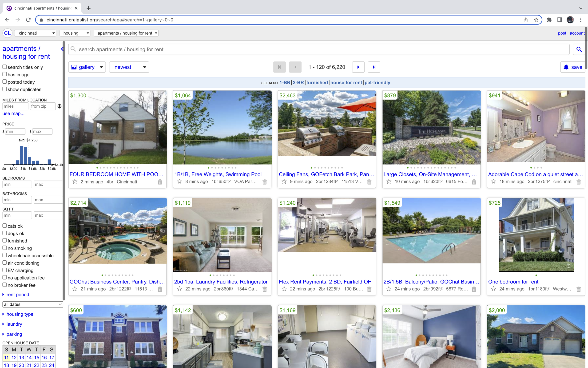Click the magnifier search button
The width and height of the screenshot is (588, 368).
pos(579,49)
